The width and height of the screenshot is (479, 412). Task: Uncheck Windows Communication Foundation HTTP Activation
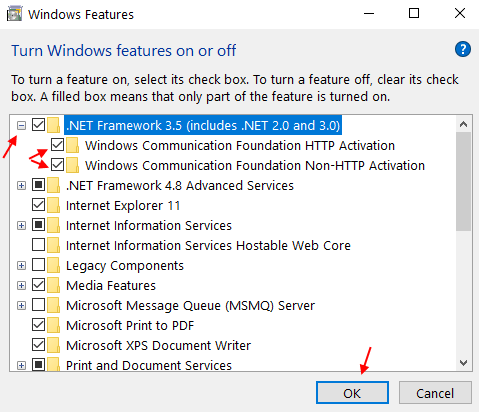[57, 145]
